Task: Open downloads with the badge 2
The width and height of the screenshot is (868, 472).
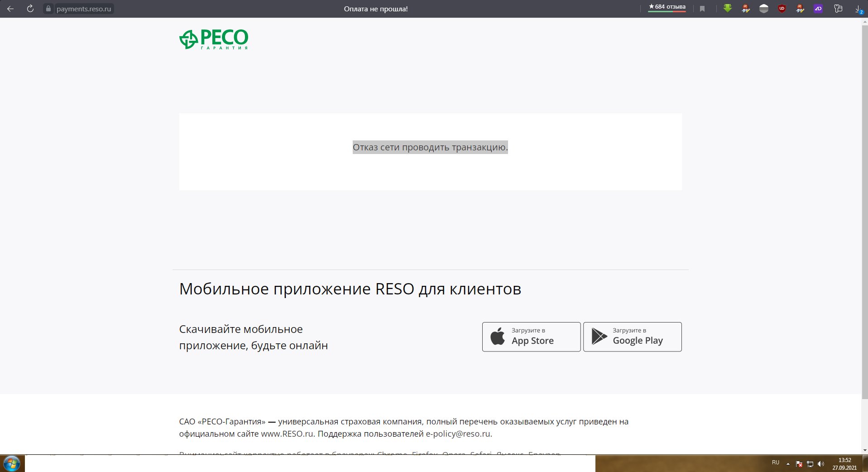Action: tap(858, 9)
